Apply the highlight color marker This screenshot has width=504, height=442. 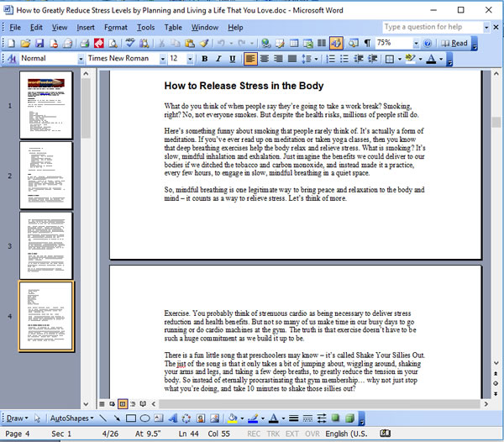pos(410,59)
